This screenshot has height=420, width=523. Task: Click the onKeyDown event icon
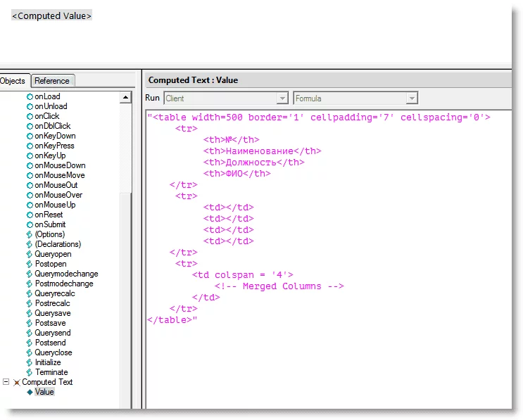click(30, 136)
